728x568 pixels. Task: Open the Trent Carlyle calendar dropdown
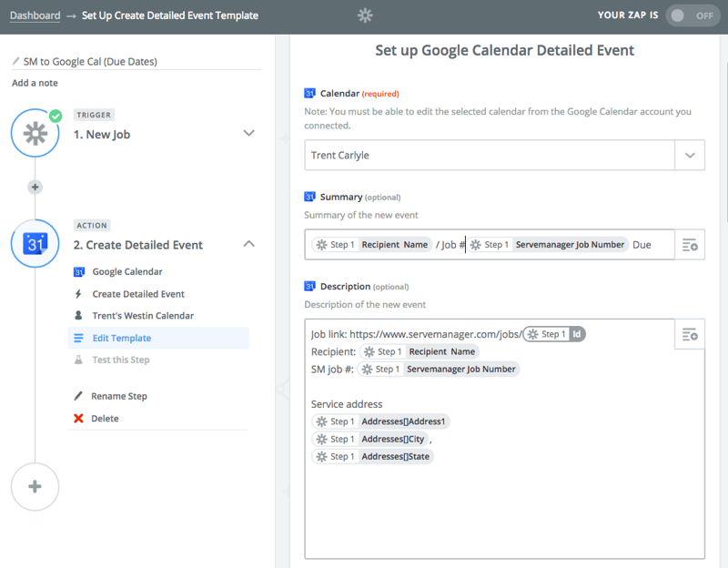pyautogui.click(x=690, y=155)
